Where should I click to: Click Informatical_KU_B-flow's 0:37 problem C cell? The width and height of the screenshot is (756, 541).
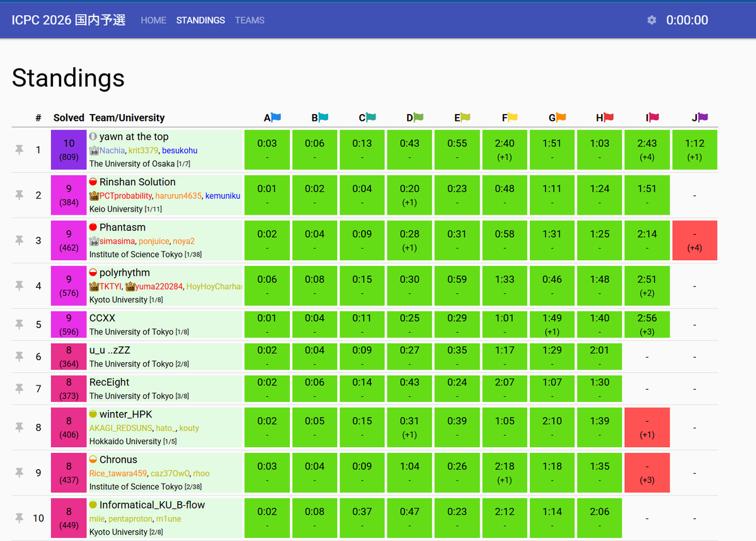362,518
